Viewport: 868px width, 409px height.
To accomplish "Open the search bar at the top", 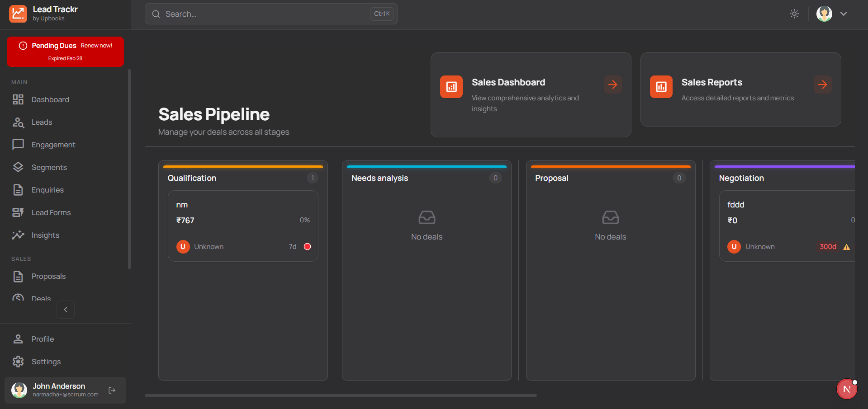I will click(270, 14).
